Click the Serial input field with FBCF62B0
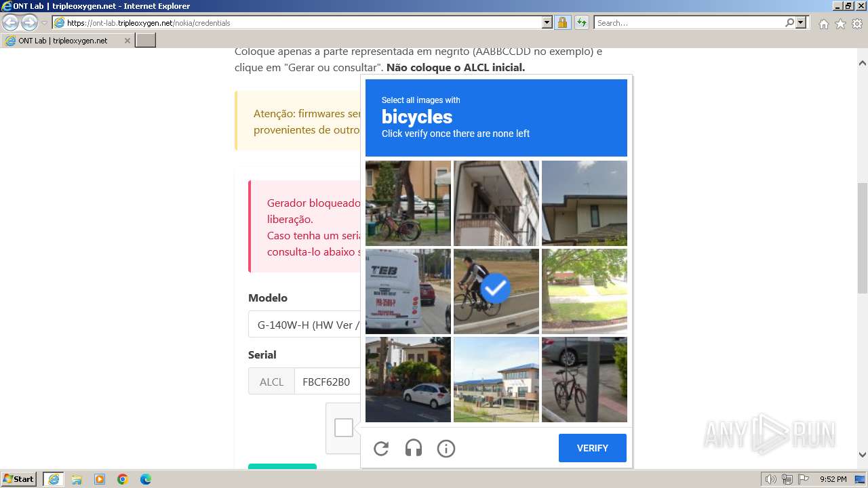Viewport: 868px width, 488px height. (328, 382)
